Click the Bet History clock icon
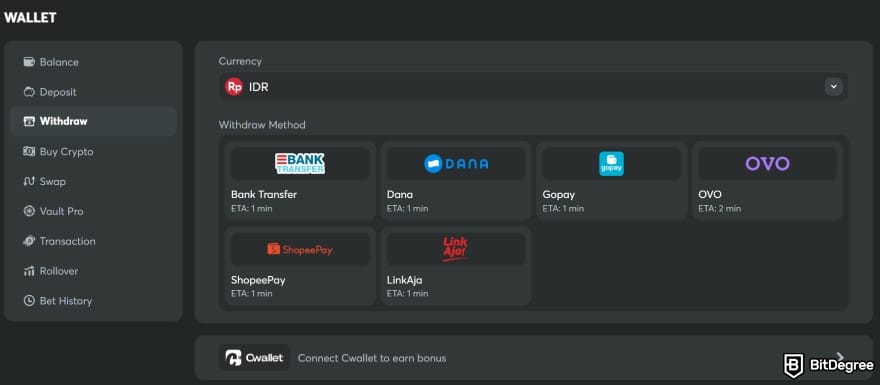The width and height of the screenshot is (880, 385). pyautogui.click(x=29, y=301)
